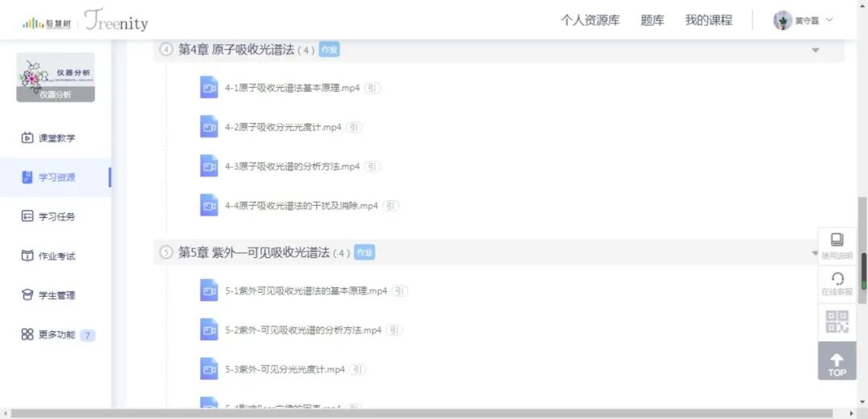This screenshot has width=868, height=419.
Task: Click the 5-1紫外可见吸收光谱法的基本原理.mp4 file name
Action: [306, 290]
